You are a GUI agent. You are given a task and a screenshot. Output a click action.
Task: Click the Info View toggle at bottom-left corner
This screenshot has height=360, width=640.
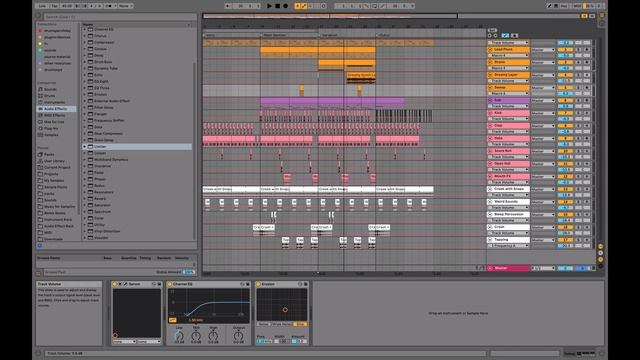(x=38, y=353)
